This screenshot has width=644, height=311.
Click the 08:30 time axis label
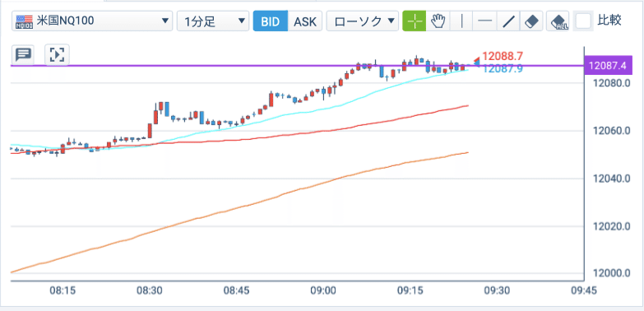150,291
